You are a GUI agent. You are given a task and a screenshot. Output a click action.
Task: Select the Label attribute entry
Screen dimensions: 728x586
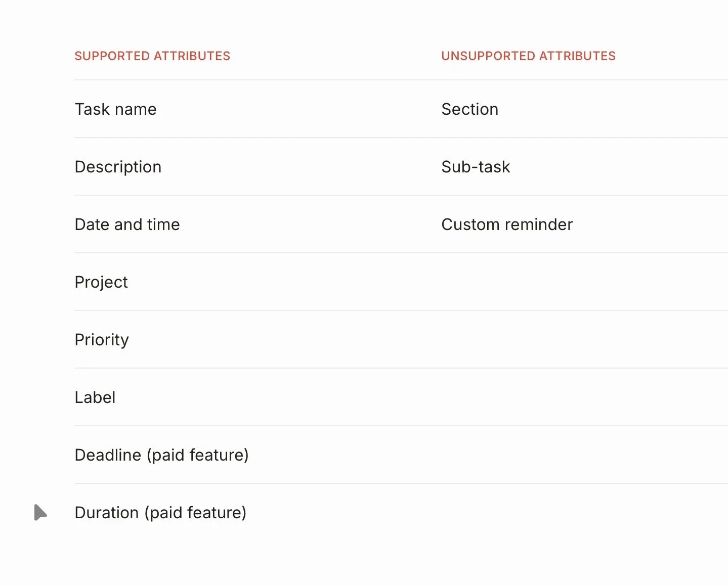click(x=95, y=397)
